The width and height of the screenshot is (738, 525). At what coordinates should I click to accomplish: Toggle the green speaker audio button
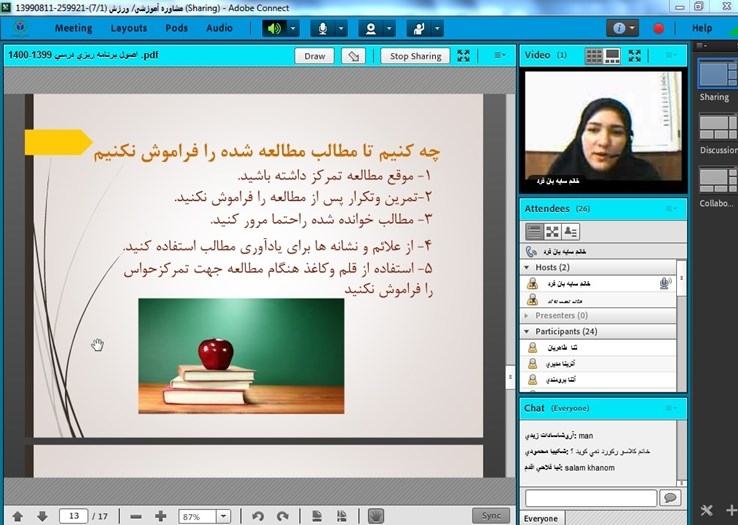pos(274,29)
